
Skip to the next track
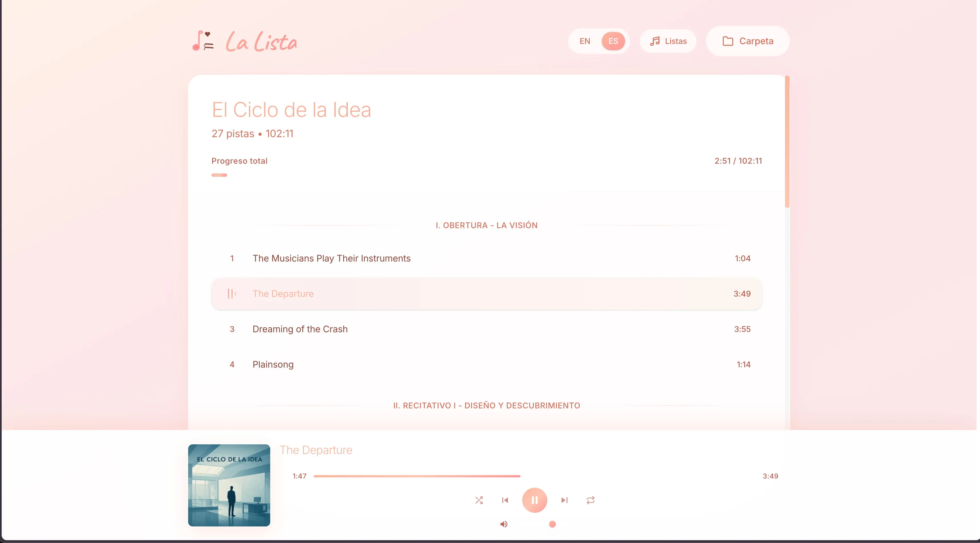pyautogui.click(x=564, y=500)
